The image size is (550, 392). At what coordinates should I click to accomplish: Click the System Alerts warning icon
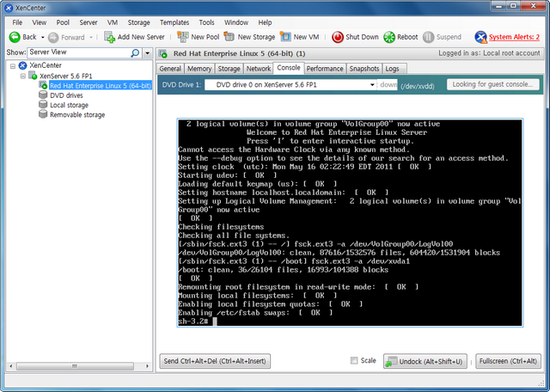480,37
